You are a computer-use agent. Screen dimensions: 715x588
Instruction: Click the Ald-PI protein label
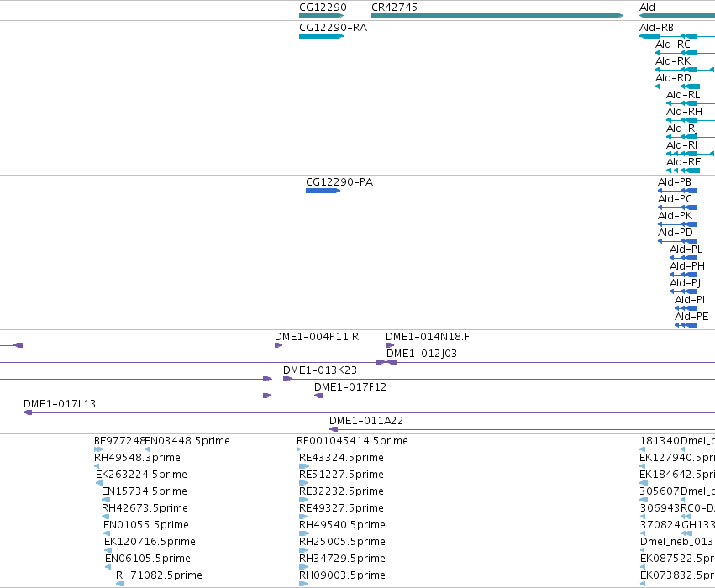click(x=690, y=300)
